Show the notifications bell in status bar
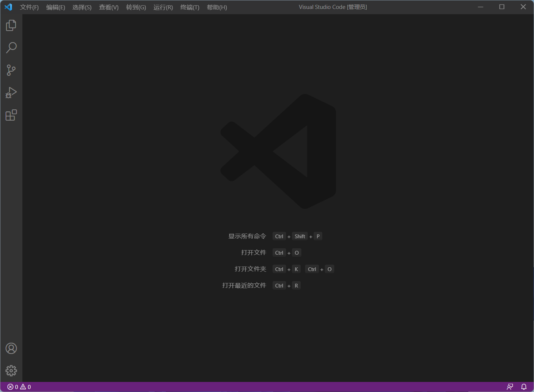Viewport: 534px width, 392px height. 524,387
